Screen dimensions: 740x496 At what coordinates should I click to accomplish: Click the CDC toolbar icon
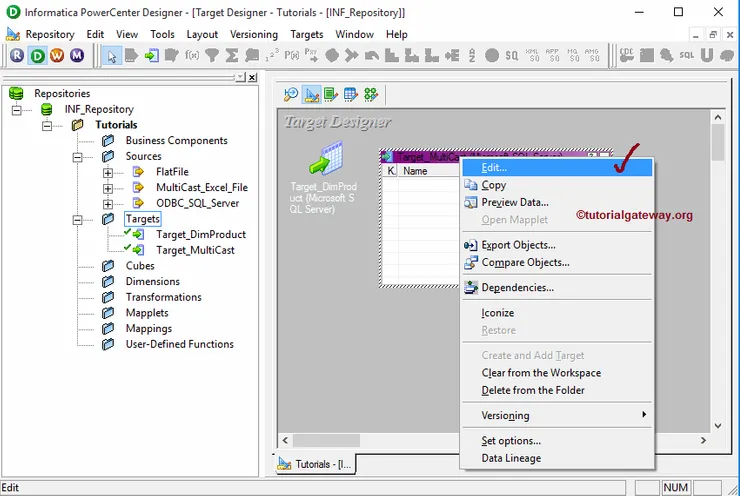coord(627,56)
